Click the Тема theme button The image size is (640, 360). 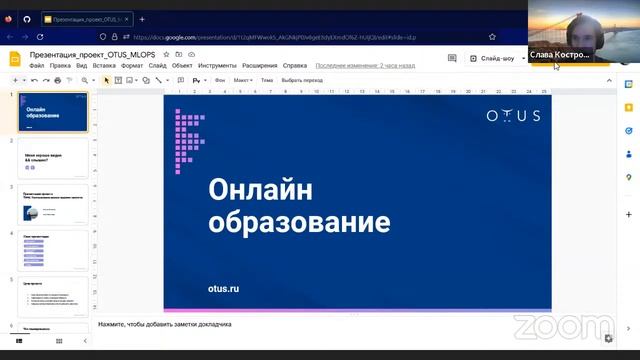tap(267, 80)
